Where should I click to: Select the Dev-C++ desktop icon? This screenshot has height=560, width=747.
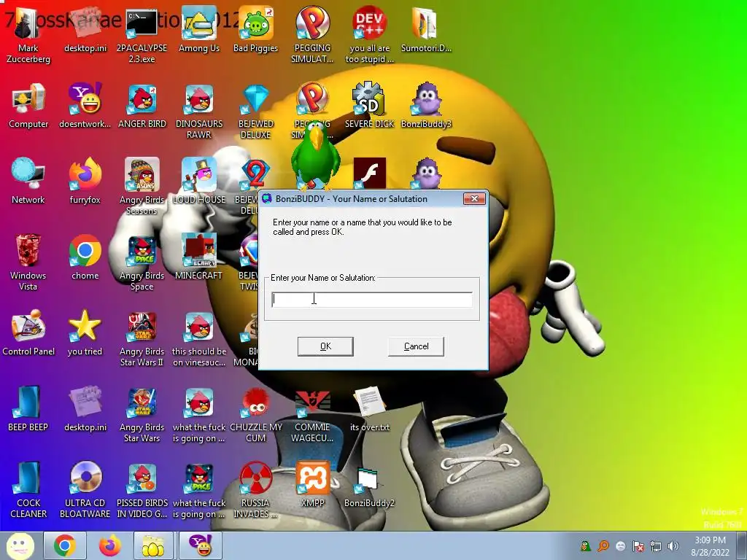tap(369, 34)
